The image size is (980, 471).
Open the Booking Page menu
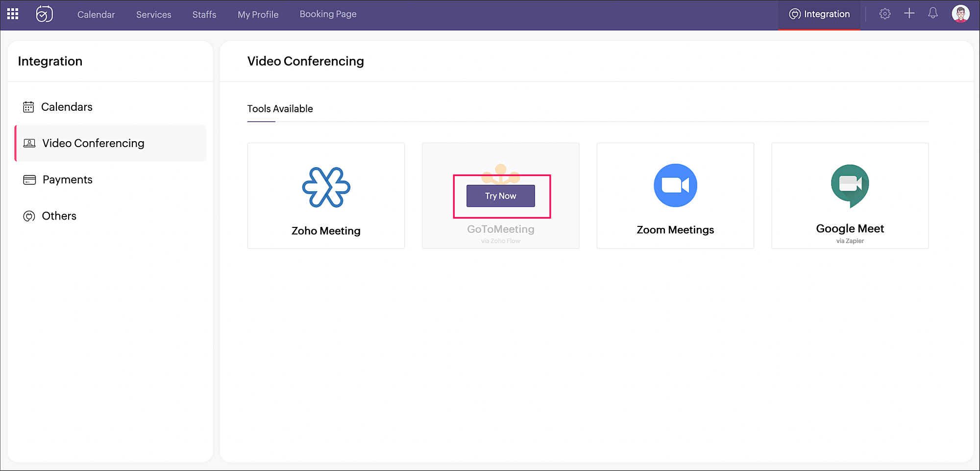point(328,14)
